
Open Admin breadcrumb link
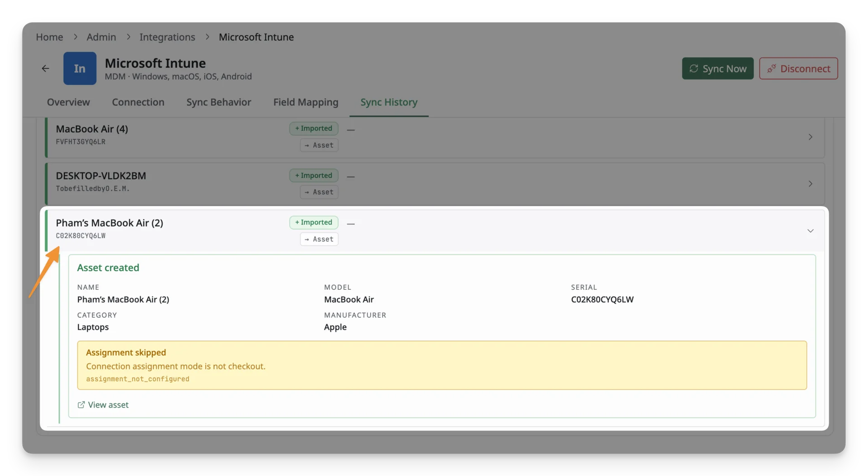101,37
